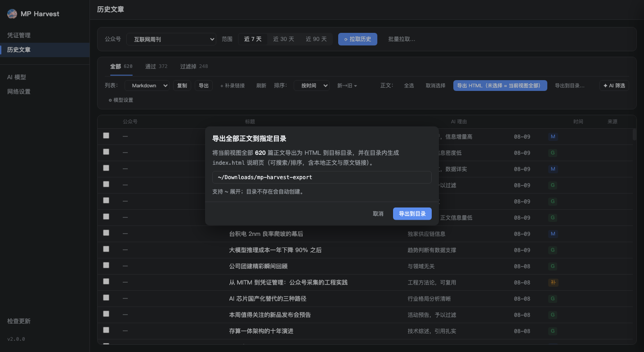Click the G badge in the AI 芯片国产化 row
Image resolution: width=644 pixels, height=352 pixels.
[x=553, y=299]
